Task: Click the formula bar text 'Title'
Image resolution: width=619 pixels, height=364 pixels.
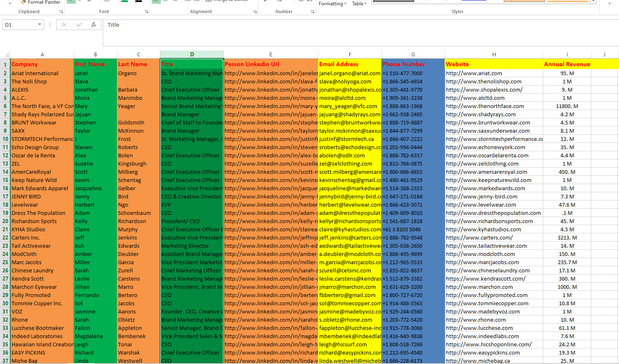Action: [x=114, y=25]
